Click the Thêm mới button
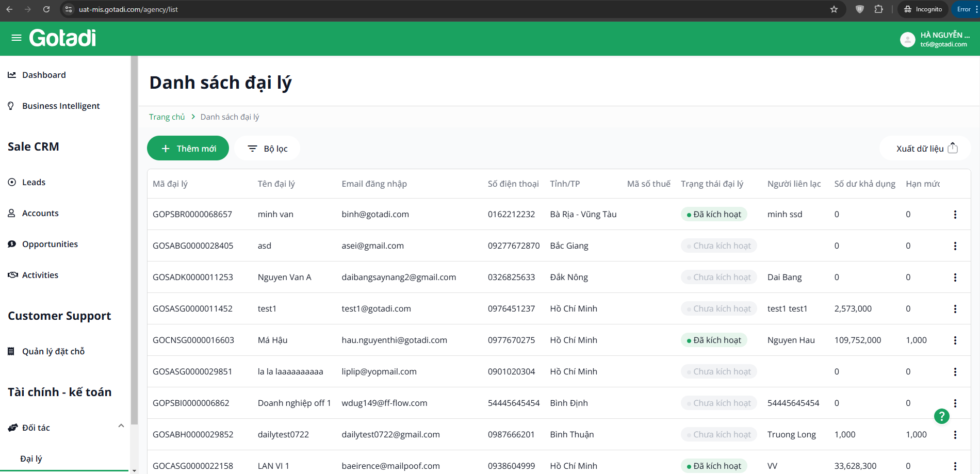980x474 pixels. coord(188,149)
